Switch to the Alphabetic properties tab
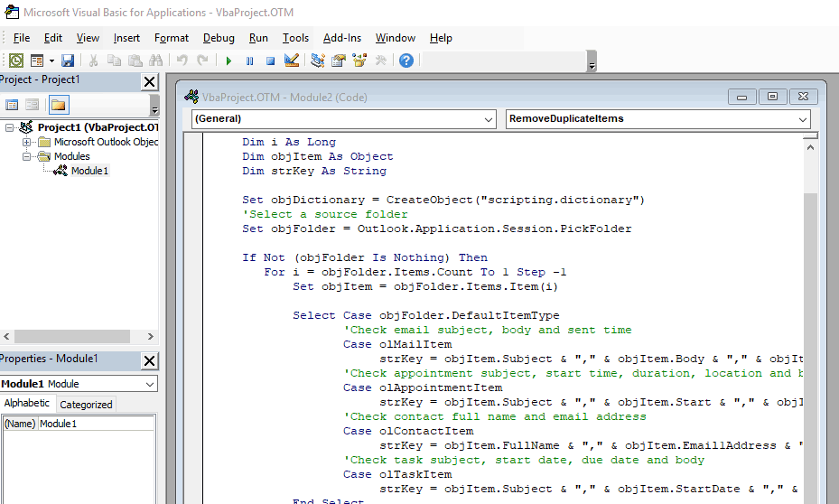Screen dimensions: 839x504 point(27,404)
